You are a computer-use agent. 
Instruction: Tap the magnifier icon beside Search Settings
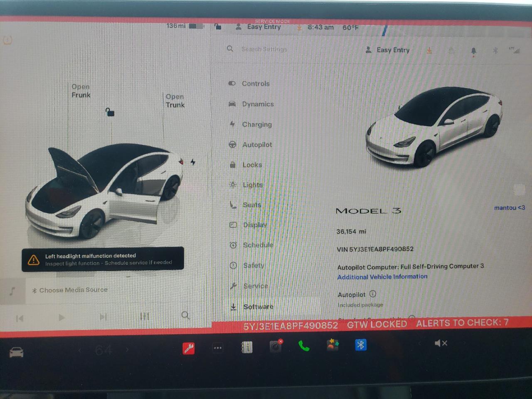pyautogui.click(x=230, y=49)
